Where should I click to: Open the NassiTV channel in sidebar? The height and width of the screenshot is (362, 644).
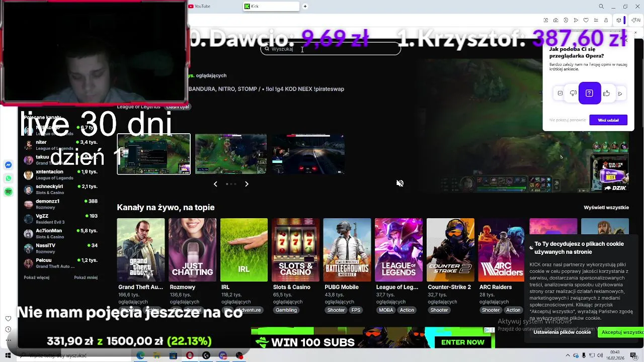(60, 248)
